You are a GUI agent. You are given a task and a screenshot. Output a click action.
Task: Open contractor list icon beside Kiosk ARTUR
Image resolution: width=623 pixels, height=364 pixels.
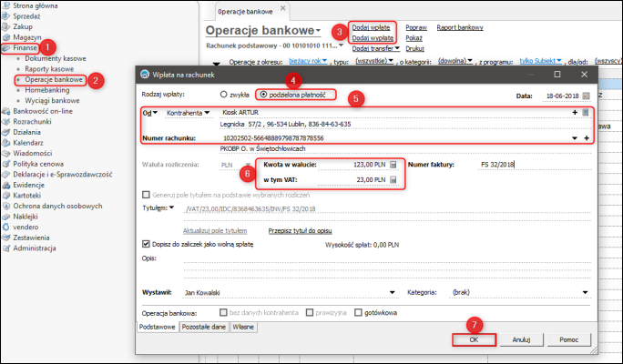[x=586, y=112]
